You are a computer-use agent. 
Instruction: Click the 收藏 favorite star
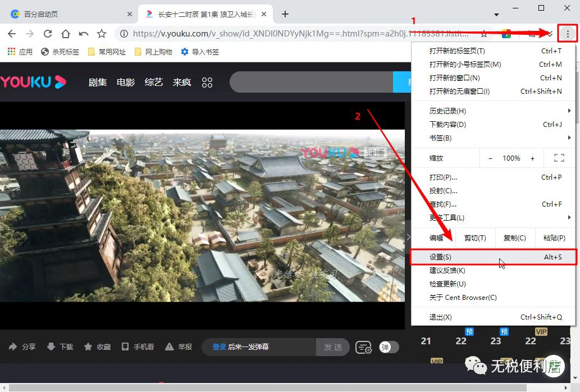click(88, 347)
